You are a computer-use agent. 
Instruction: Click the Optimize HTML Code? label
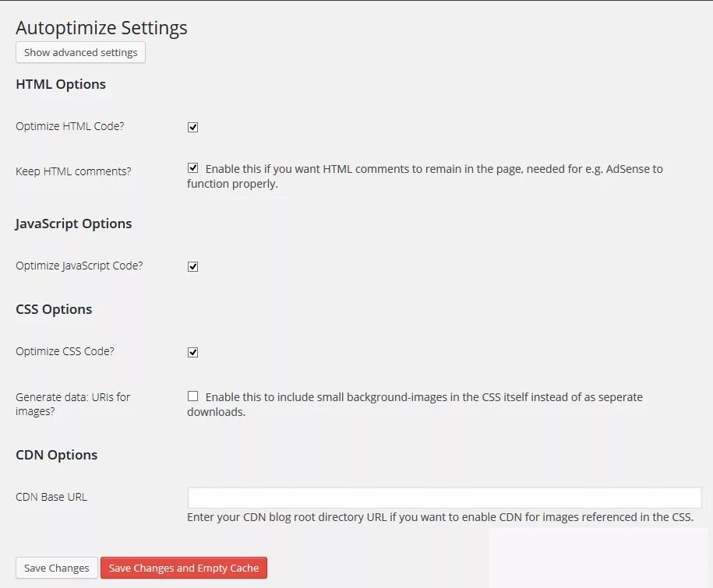point(69,126)
